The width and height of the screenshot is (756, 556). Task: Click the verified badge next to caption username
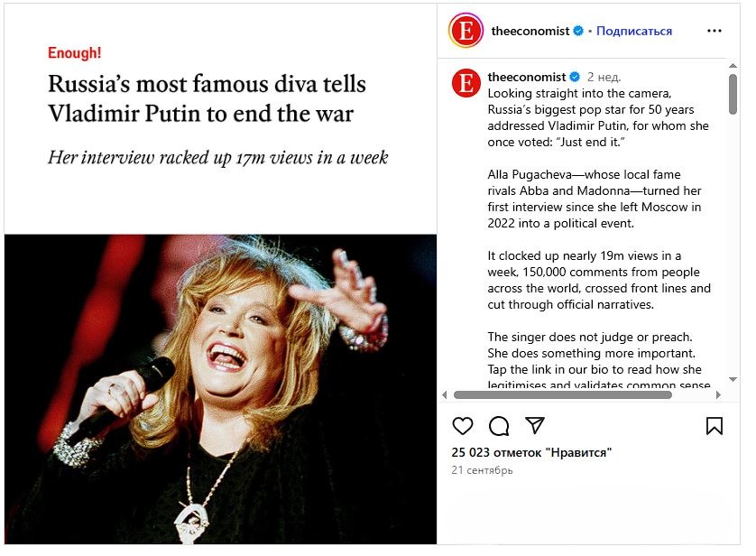click(575, 78)
